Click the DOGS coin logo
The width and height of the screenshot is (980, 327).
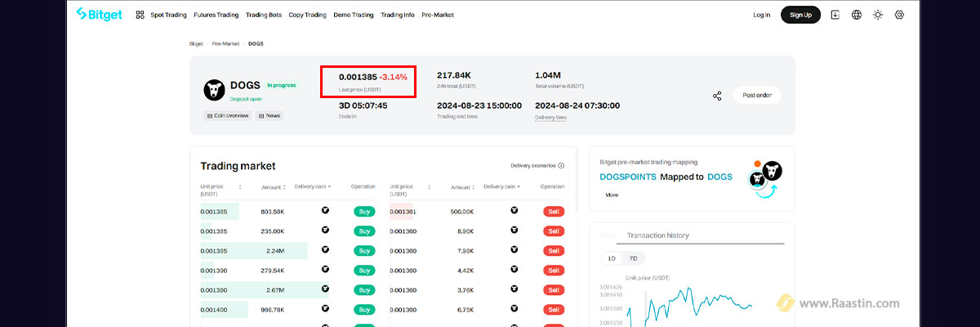pyautogui.click(x=214, y=89)
